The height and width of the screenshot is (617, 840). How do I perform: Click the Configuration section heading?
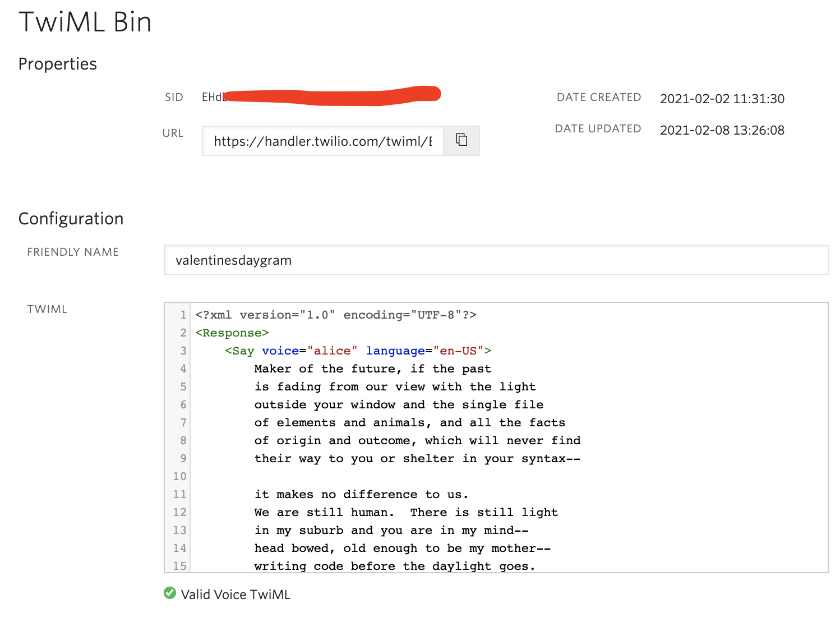pos(71,219)
